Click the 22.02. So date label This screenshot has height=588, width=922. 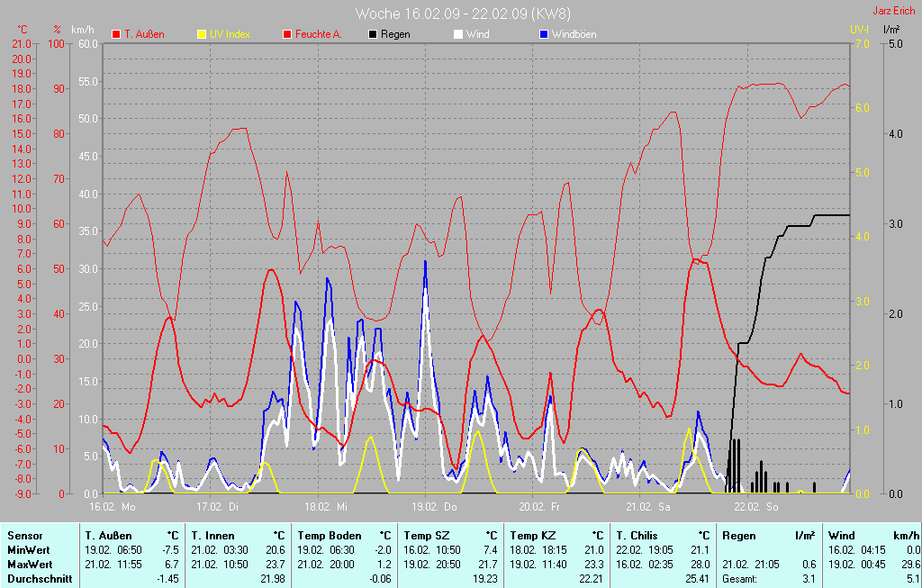756,507
